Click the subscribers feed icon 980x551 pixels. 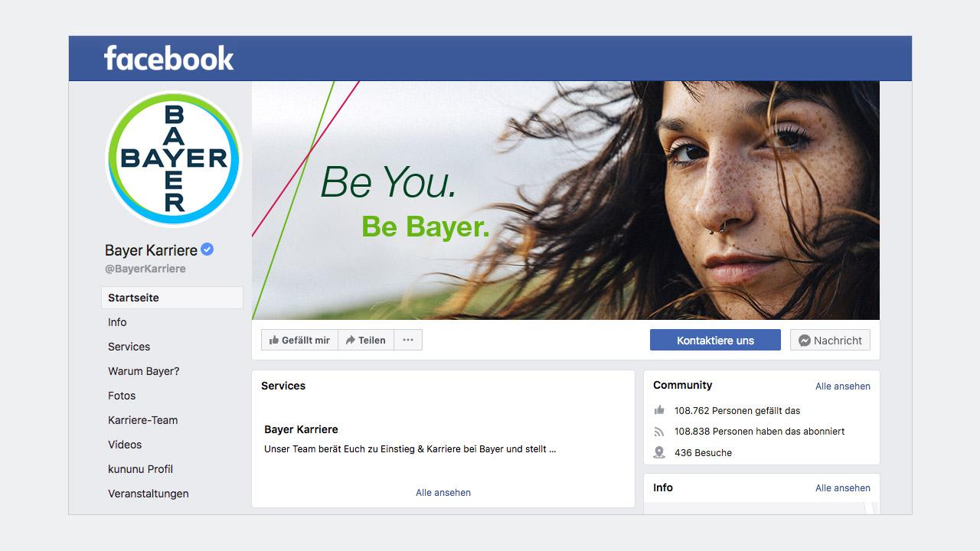[659, 432]
